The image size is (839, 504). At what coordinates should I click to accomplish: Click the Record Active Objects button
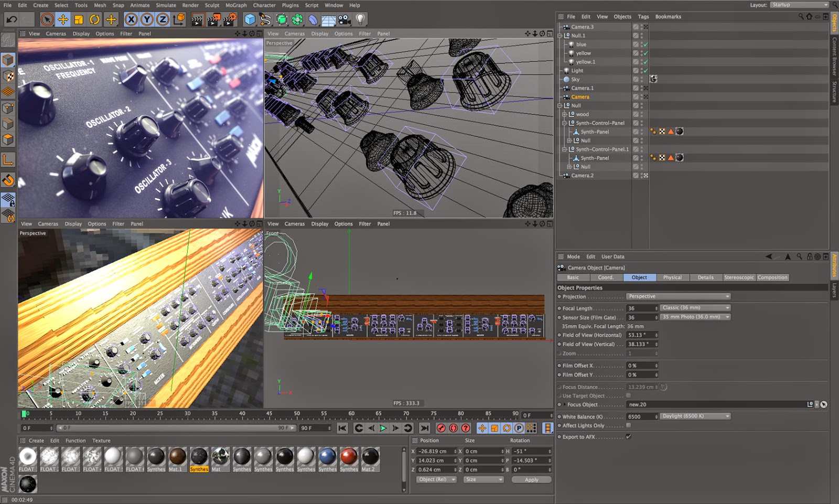(x=441, y=428)
